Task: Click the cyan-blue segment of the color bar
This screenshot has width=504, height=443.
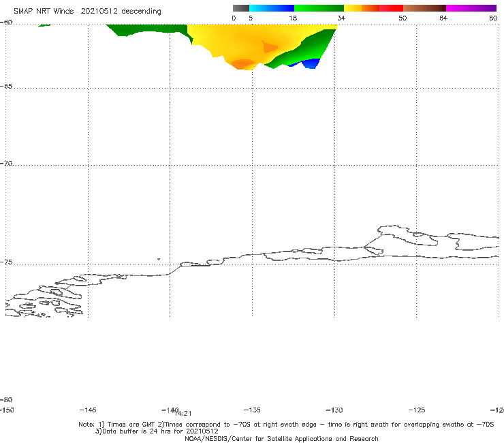Action: pyautogui.click(x=272, y=8)
